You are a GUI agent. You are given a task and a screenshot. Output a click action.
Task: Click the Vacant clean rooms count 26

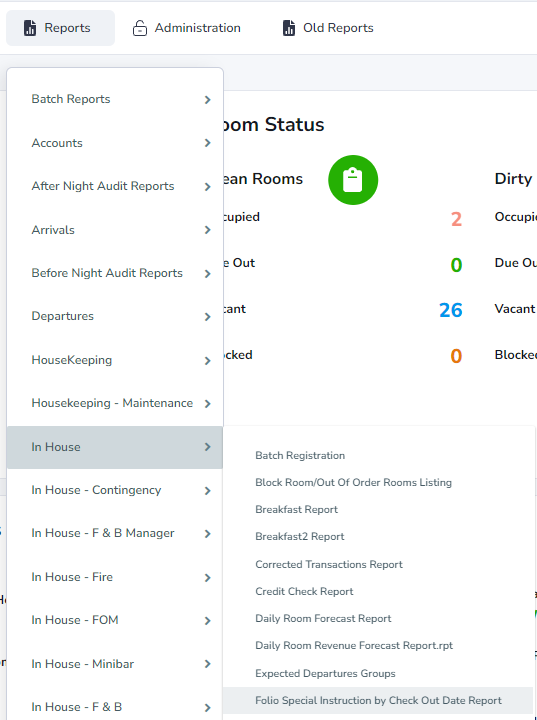tap(451, 310)
